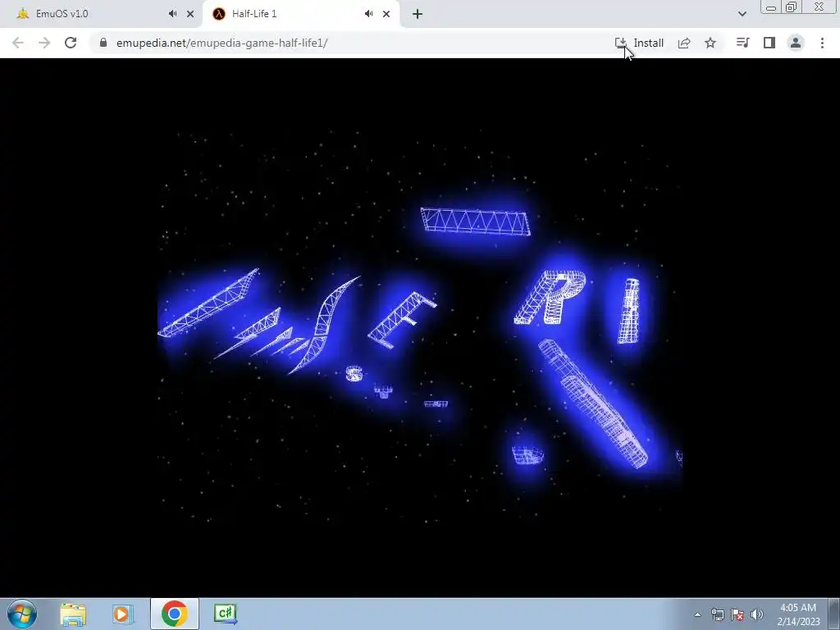Install the Half-Life 1 web app

(639, 43)
